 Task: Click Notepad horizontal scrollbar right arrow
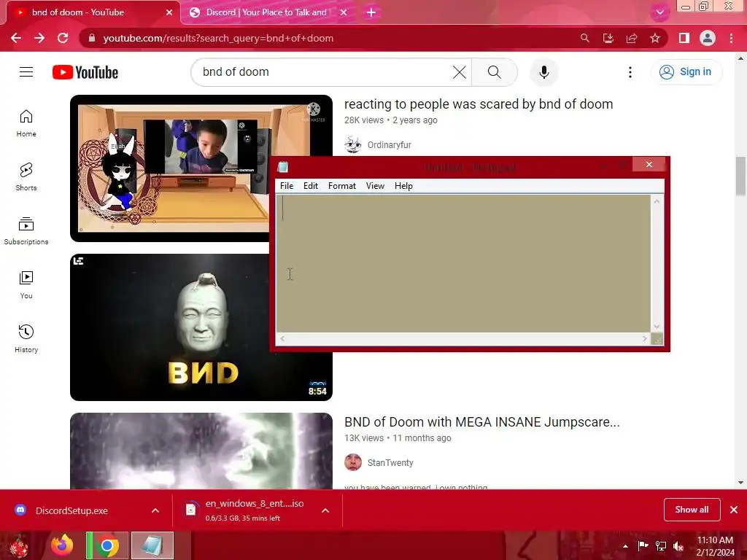(644, 338)
